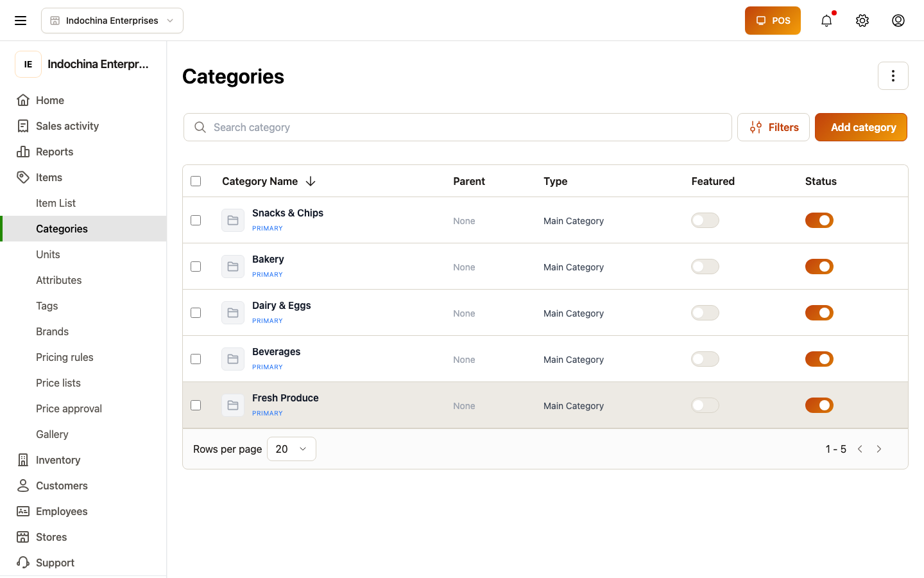The image size is (924, 578).
Task: Click the Status column header
Action: (x=821, y=181)
